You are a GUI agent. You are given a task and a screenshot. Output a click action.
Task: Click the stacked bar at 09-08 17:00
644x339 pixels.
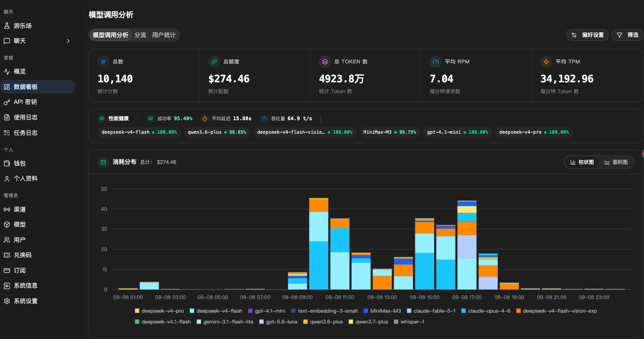pyautogui.click(x=467, y=245)
